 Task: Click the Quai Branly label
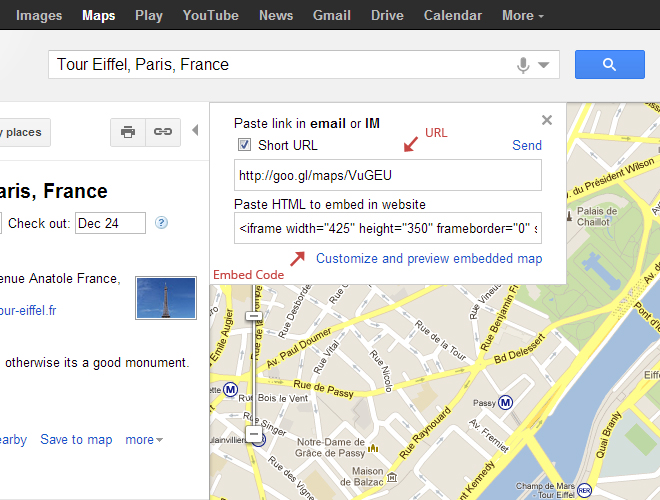coord(608,435)
